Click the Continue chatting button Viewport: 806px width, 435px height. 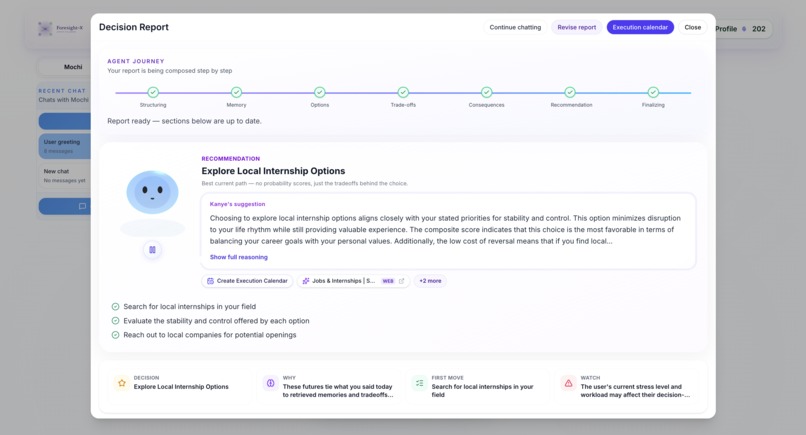point(515,27)
